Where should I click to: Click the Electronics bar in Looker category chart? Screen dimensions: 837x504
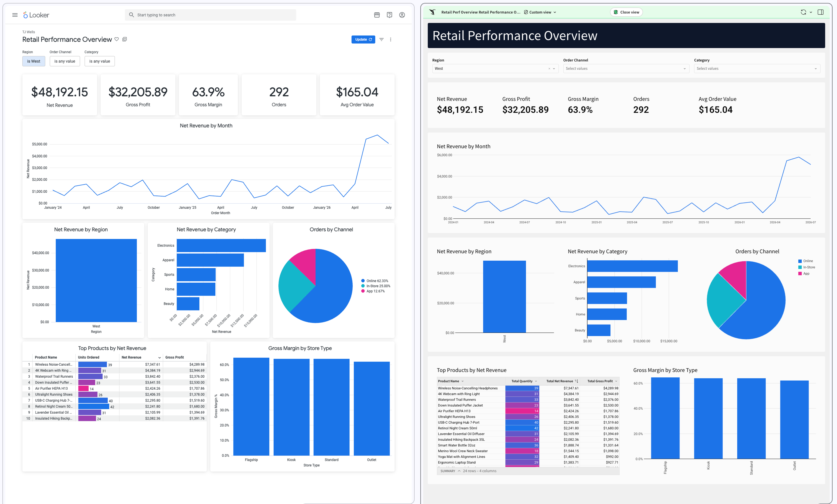point(221,246)
